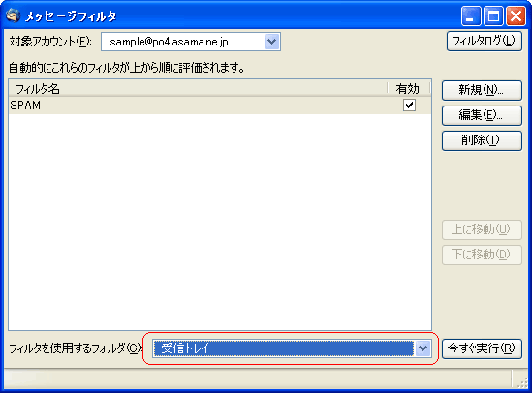532x393 pixels.
Task: Click the Thunderbird icon in title bar
Action: click(13, 15)
